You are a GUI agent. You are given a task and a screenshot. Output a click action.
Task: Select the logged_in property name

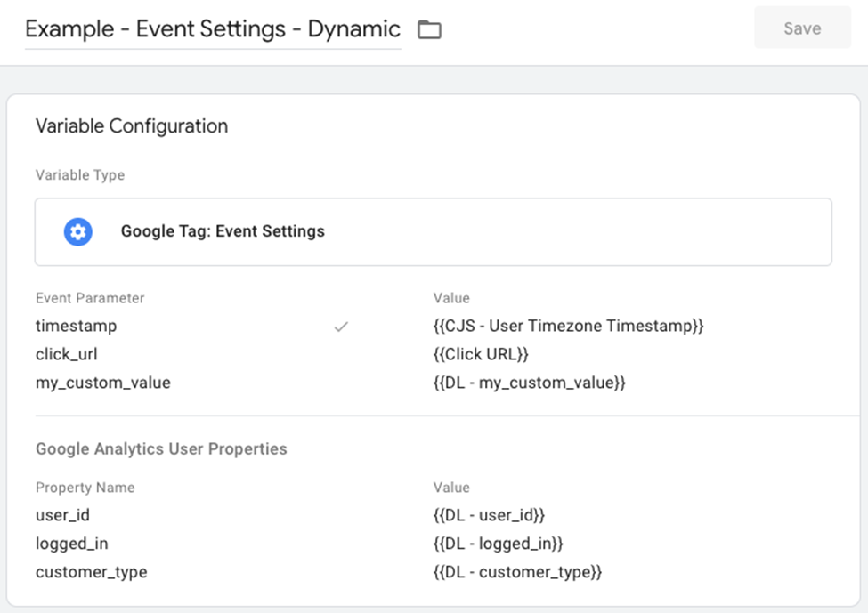tap(71, 544)
